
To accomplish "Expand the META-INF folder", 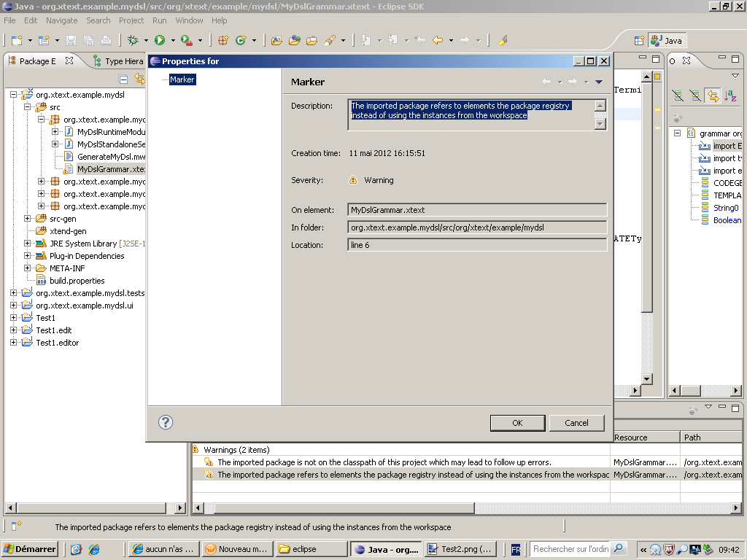I will pyautogui.click(x=28, y=268).
